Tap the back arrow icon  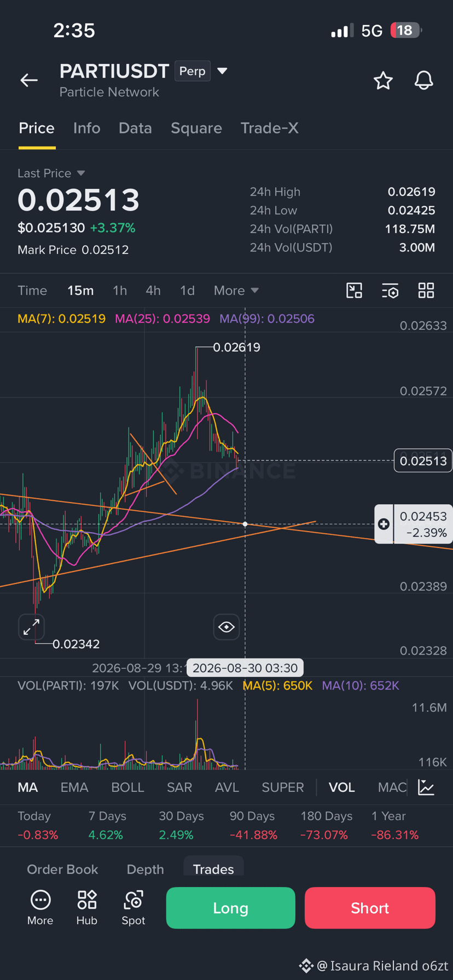(29, 80)
